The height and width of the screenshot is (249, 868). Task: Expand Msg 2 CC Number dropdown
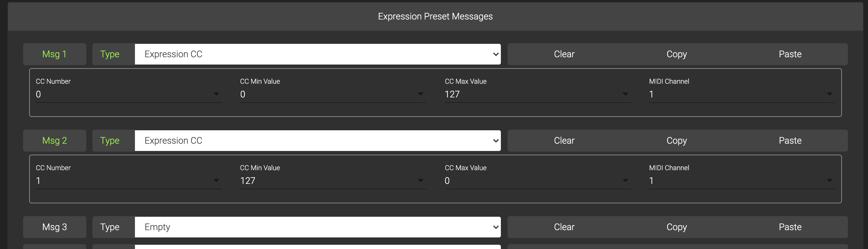point(128,181)
